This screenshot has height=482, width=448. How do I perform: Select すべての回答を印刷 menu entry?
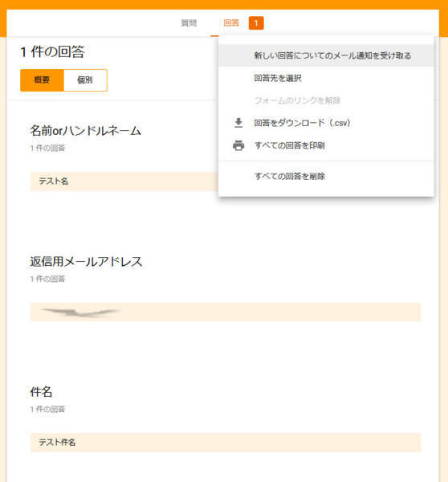[326, 145]
